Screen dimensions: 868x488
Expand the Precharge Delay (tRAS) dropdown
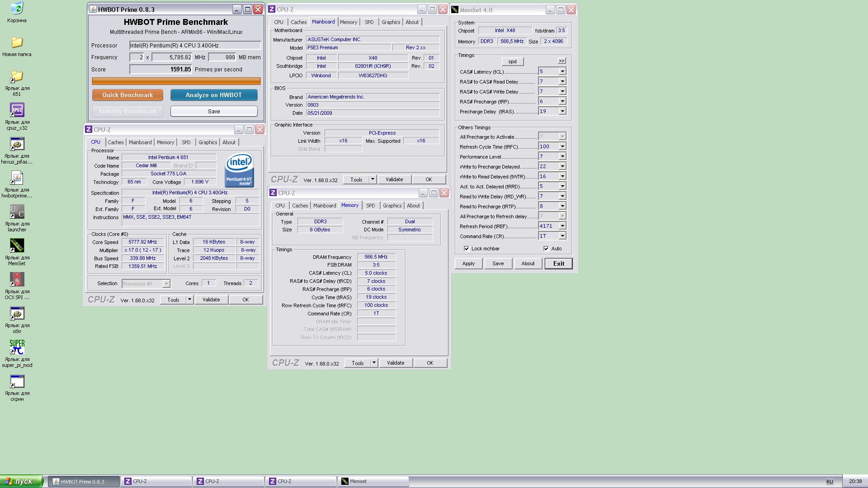(x=562, y=111)
